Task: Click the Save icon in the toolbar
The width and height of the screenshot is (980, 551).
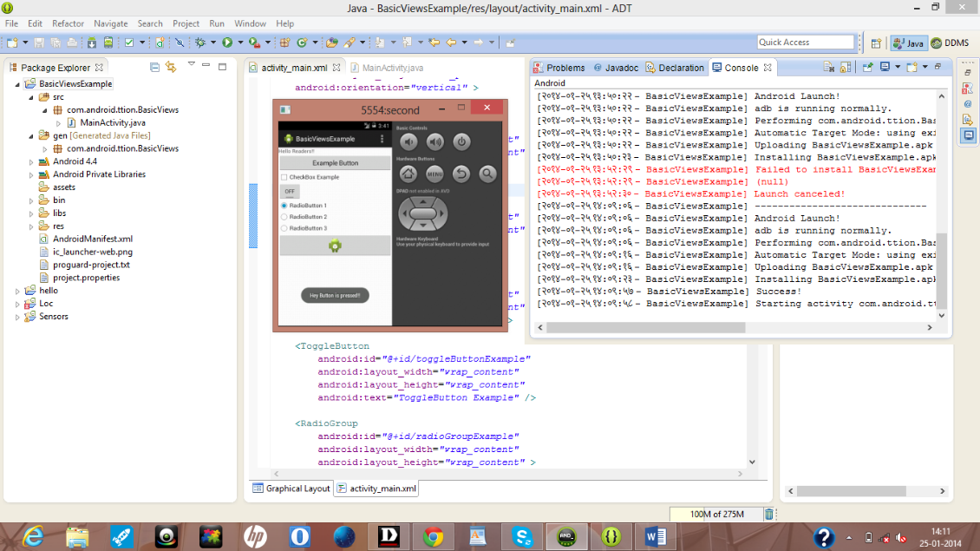Action: [40, 41]
